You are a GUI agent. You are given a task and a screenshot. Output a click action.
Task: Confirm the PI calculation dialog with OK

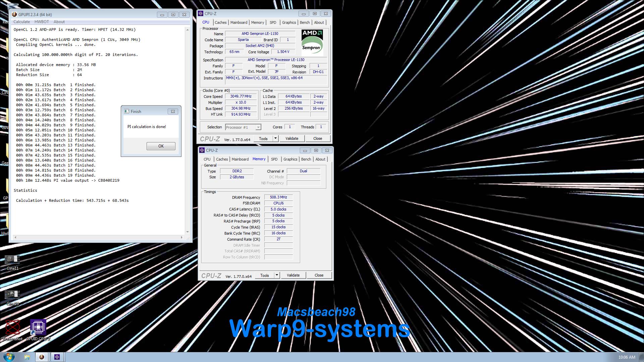click(161, 146)
